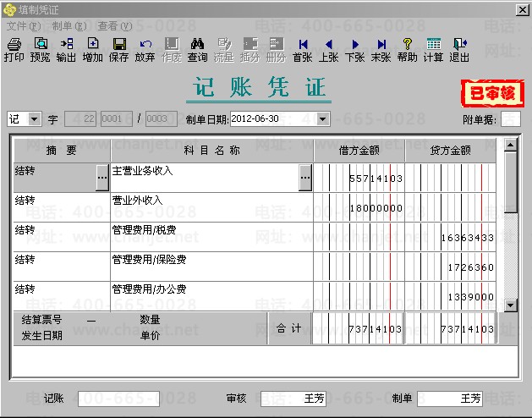Image resolution: width=532 pixels, height=418 pixels.
Task: Open the 文件 menu
Action: click(17, 26)
